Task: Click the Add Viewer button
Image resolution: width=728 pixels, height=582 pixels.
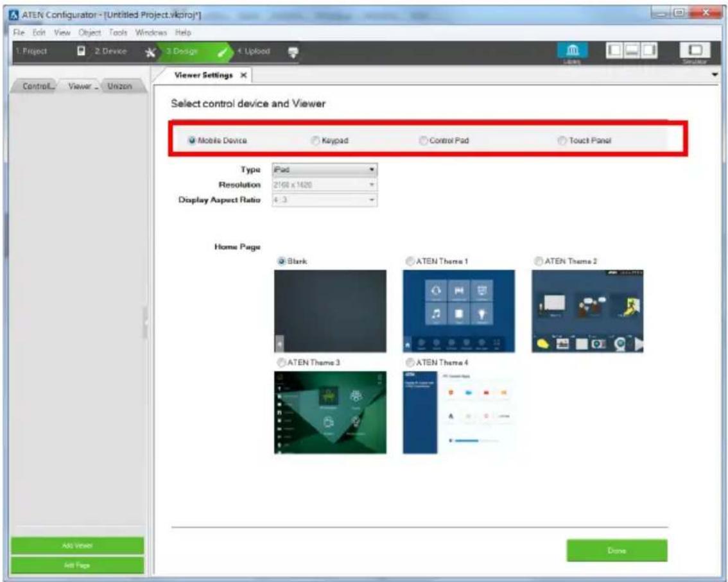Action: [77, 546]
